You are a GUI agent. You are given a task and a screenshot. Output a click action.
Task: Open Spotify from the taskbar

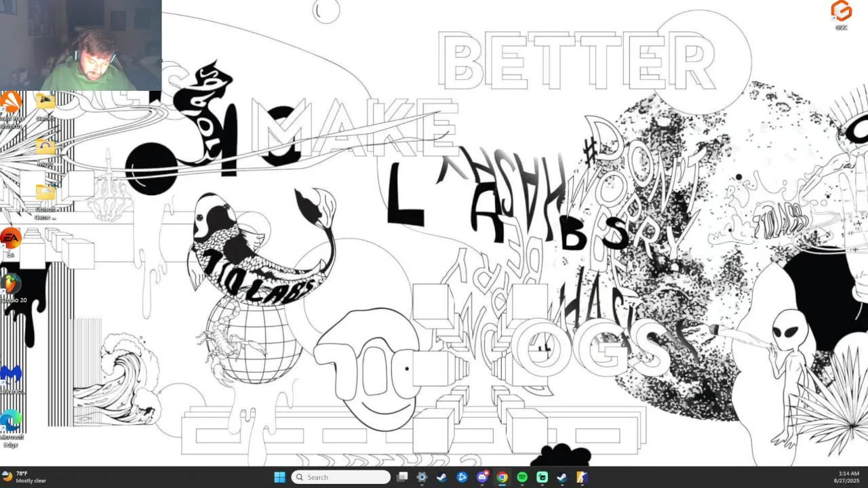pos(522,477)
